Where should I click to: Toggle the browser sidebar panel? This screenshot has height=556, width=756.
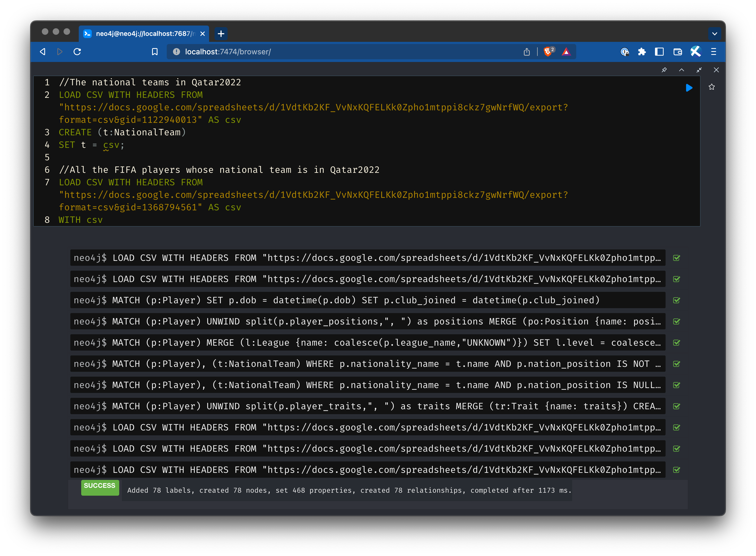click(659, 52)
